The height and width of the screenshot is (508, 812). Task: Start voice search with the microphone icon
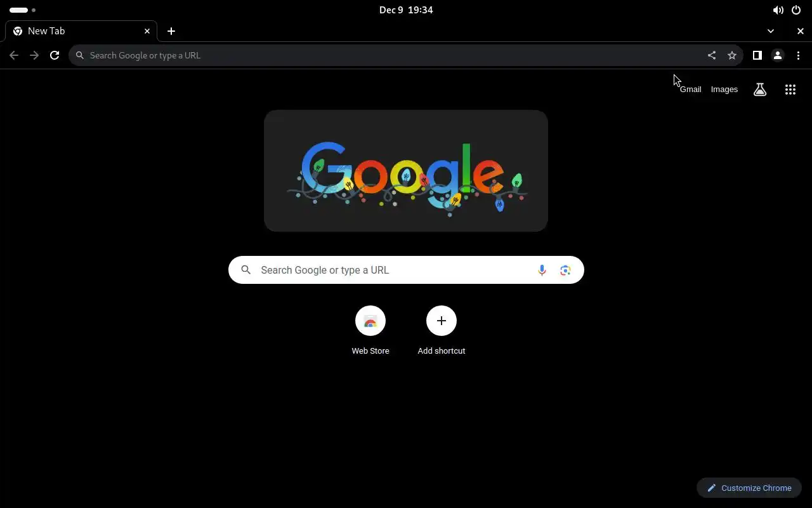(542, 271)
